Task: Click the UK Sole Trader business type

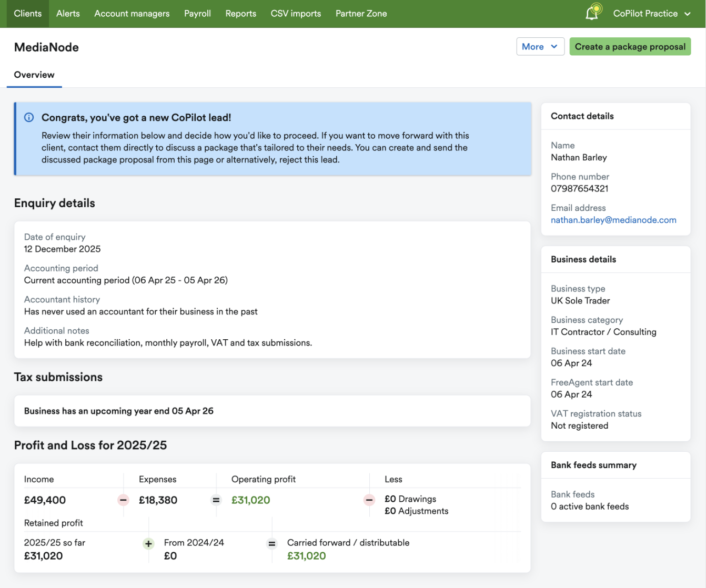Action: pyautogui.click(x=580, y=300)
